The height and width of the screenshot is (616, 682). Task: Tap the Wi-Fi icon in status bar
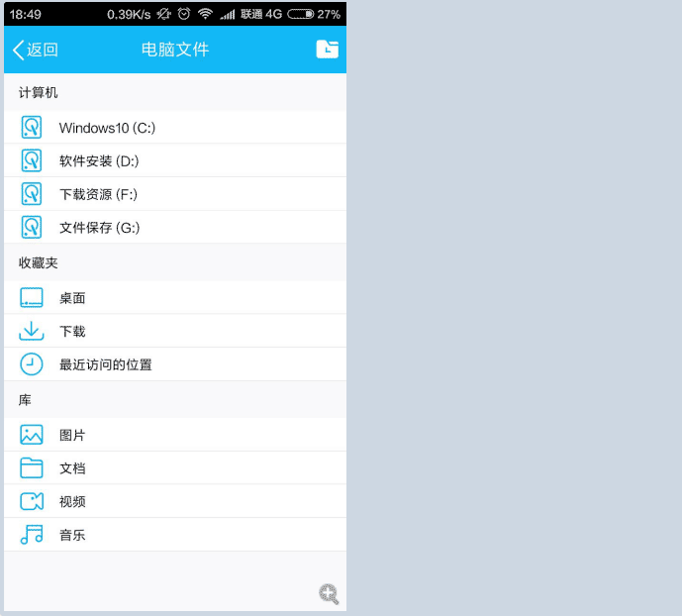pos(205,14)
